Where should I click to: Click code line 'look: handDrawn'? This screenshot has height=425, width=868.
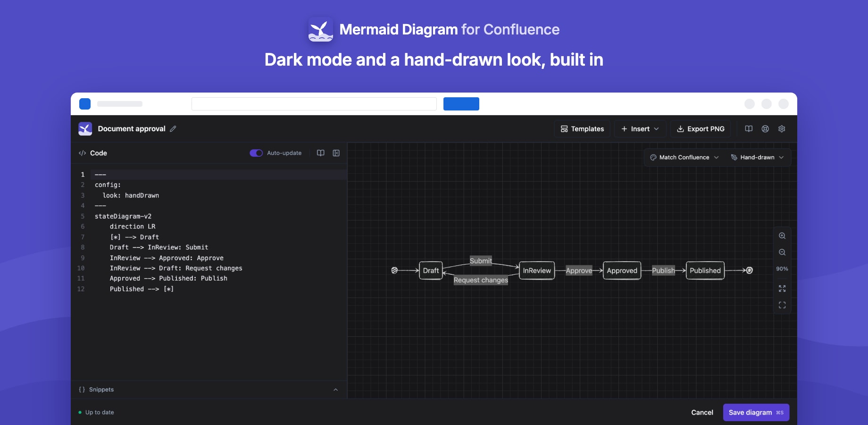point(131,195)
